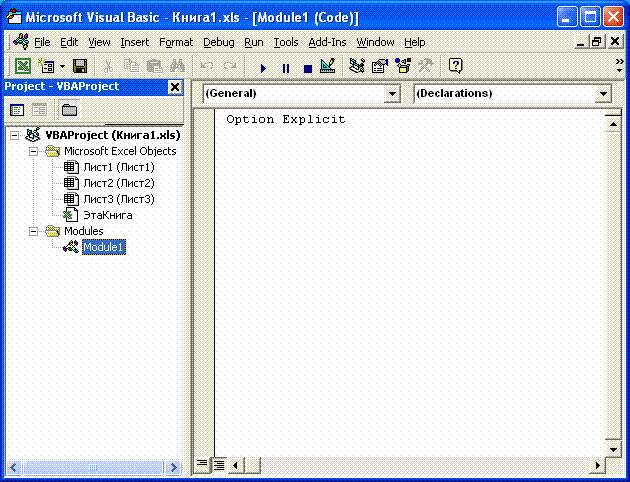Click the View Object icon in Project panel
This screenshot has width=630, height=482.
click(39, 110)
